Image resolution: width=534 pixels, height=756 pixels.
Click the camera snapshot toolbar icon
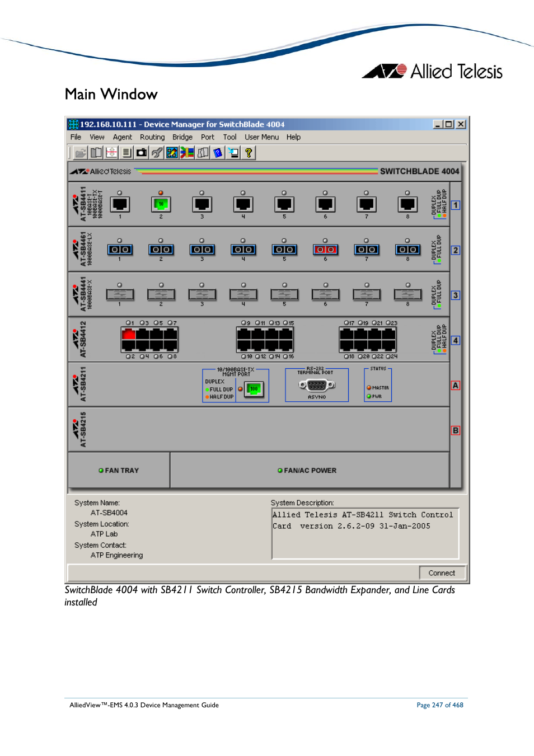click(142, 152)
